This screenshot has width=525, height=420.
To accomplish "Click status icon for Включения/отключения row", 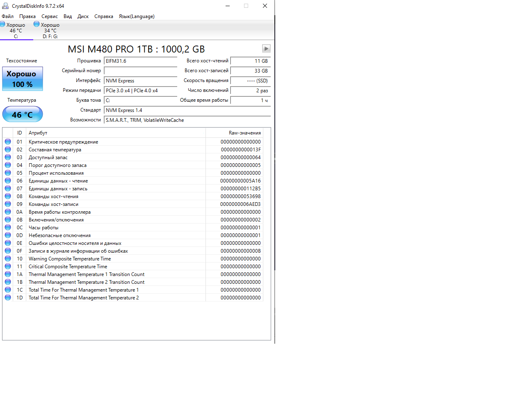I will point(8,219).
